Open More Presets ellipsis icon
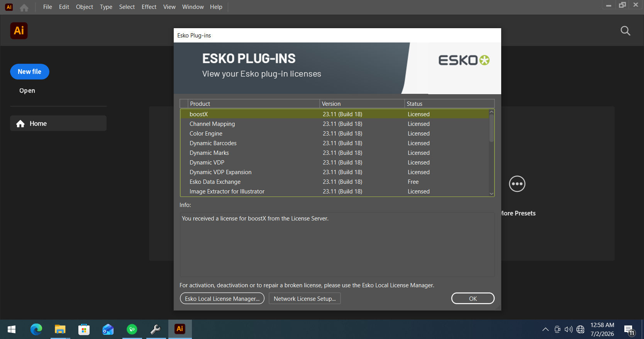This screenshot has width=644, height=339. (x=517, y=184)
